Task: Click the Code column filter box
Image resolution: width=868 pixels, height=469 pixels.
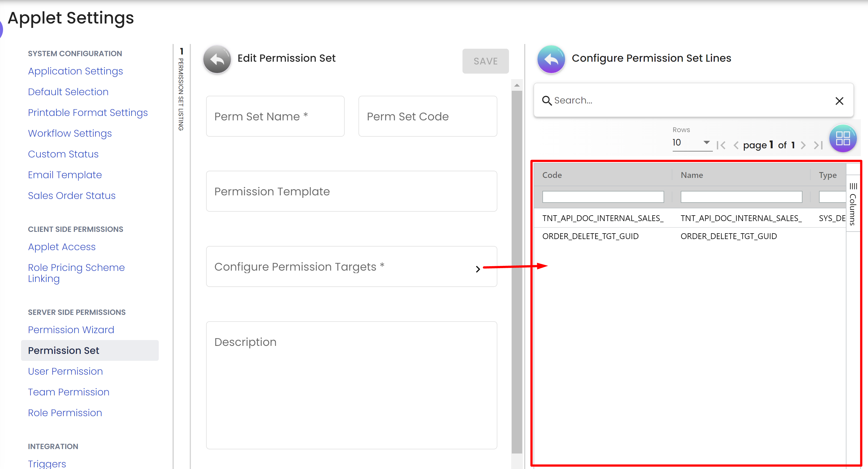Action: click(x=603, y=197)
